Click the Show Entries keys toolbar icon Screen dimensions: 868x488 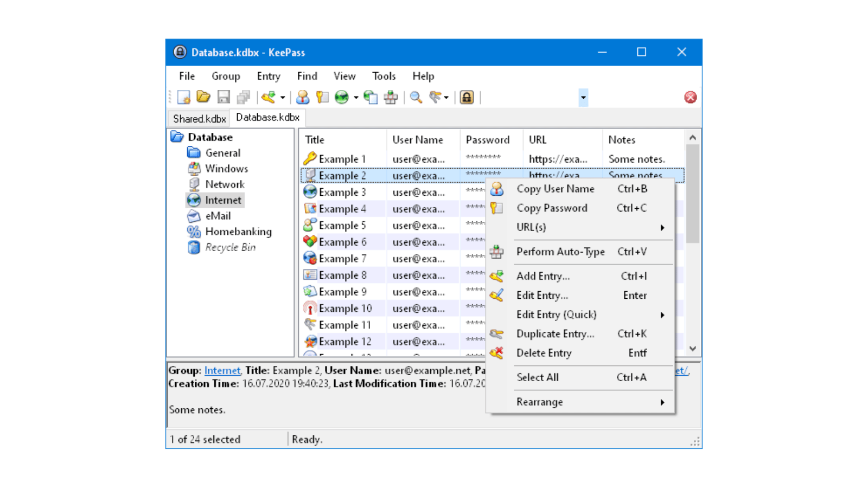coord(435,97)
